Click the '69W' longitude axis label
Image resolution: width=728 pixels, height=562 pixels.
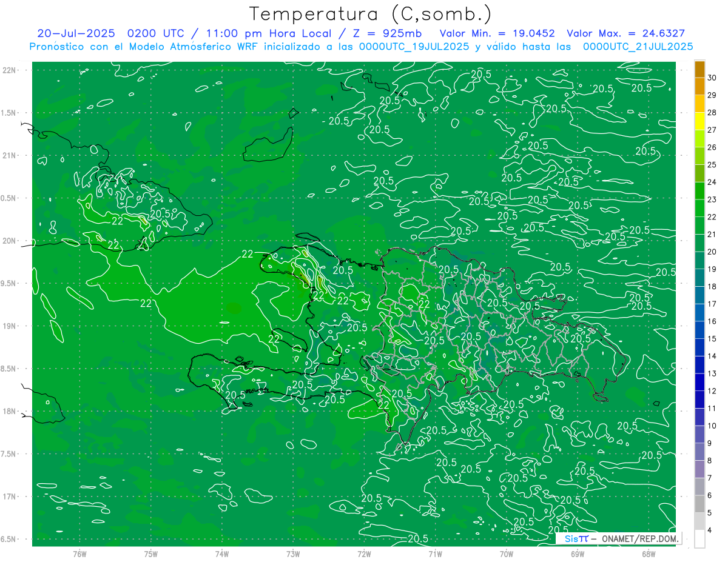(578, 554)
